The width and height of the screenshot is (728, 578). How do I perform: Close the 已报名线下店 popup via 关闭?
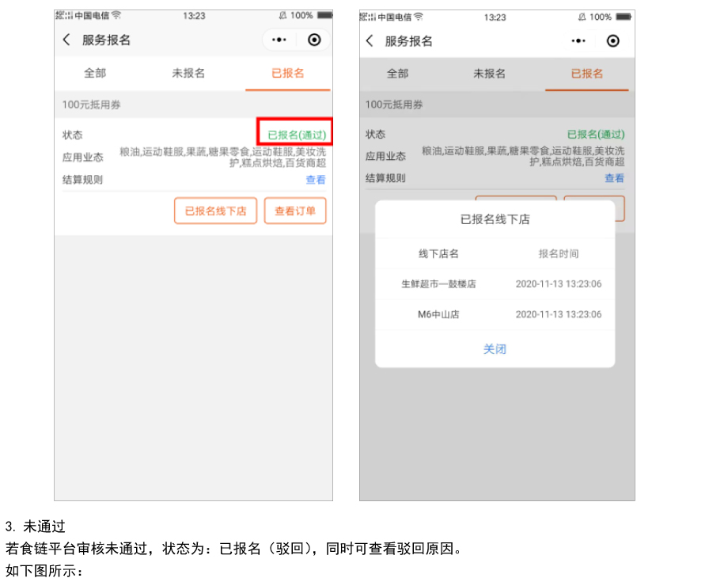(x=495, y=349)
